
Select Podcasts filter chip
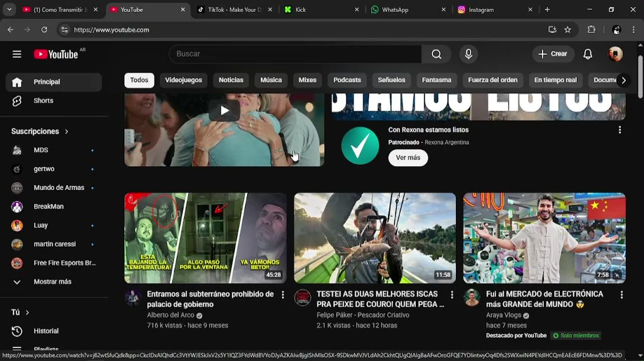click(x=347, y=80)
